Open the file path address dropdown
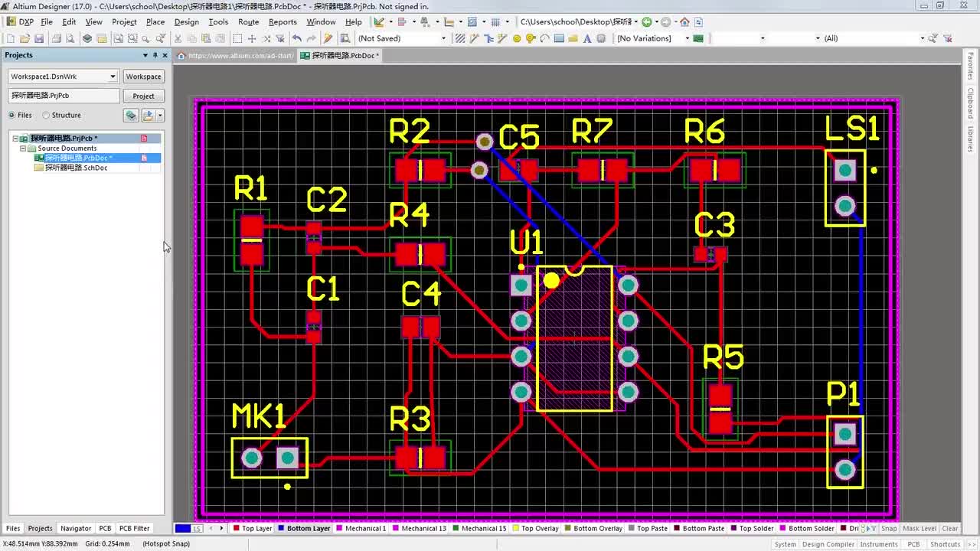Image resolution: width=980 pixels, height=551 pixels. [635, 21]
